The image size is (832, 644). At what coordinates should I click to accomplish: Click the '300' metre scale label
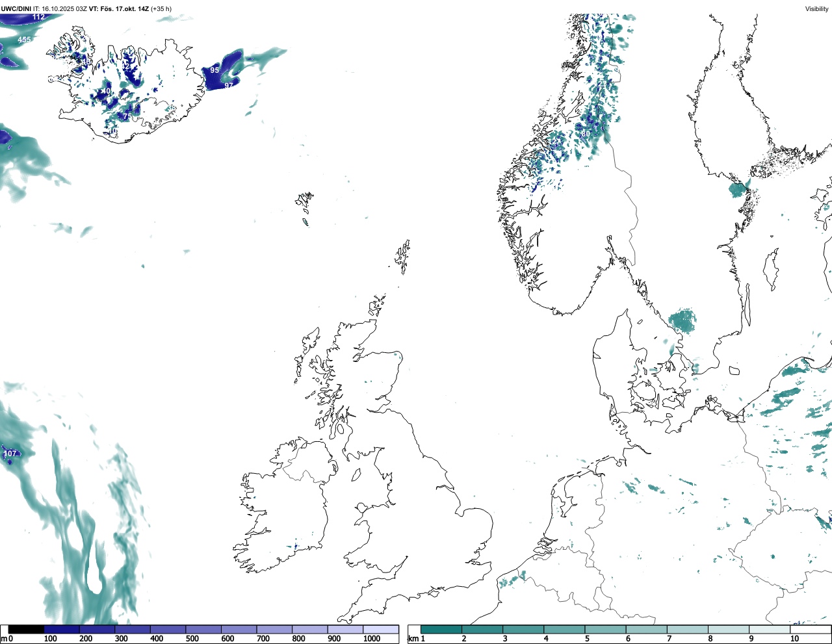tap(121, 639)
